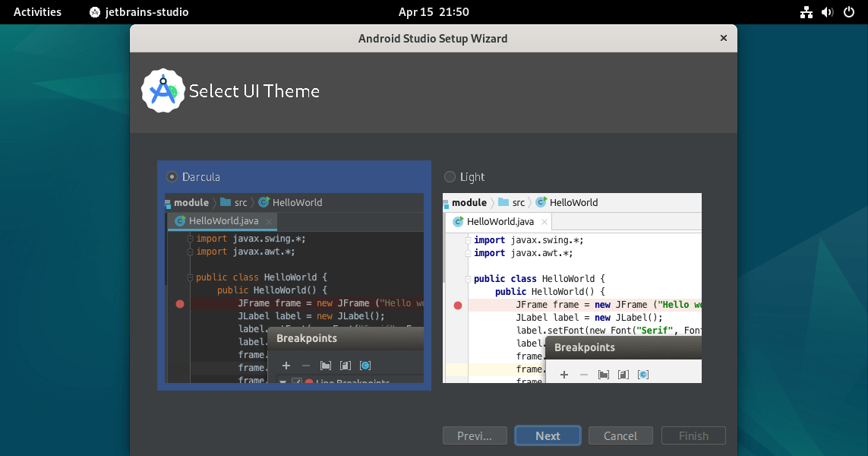868x456 pixels.
Task: Open the power menu icon
Action: tap(848, 12)
